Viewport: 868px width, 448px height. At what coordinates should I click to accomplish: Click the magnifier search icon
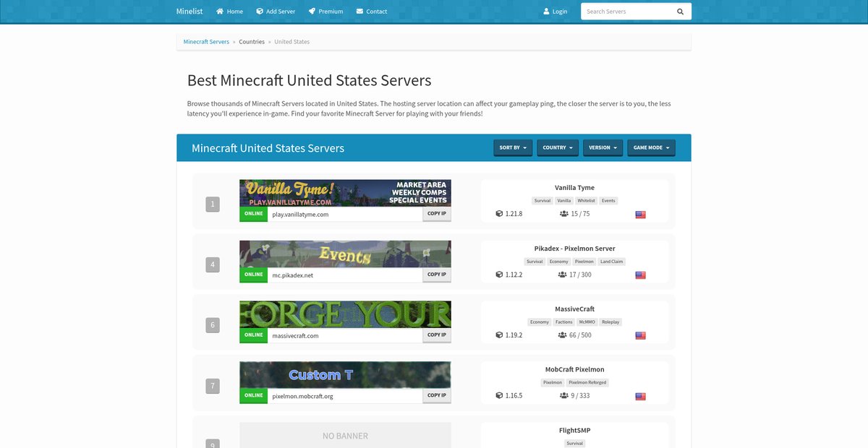[x=680, y=12]
